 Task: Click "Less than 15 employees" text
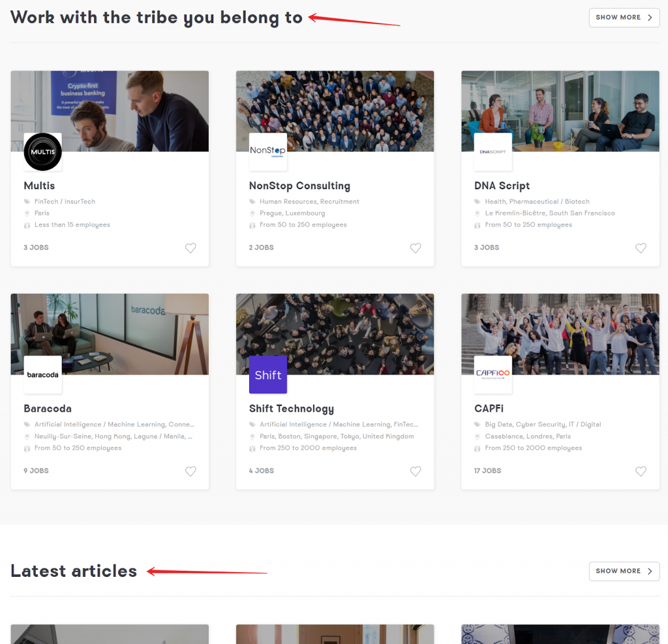[72, 224]
